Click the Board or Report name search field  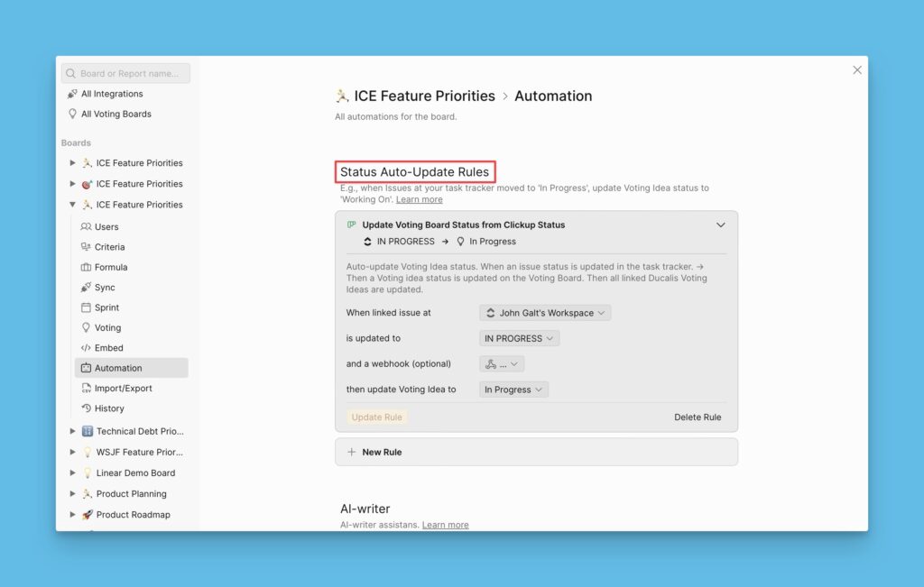[125, 72]
